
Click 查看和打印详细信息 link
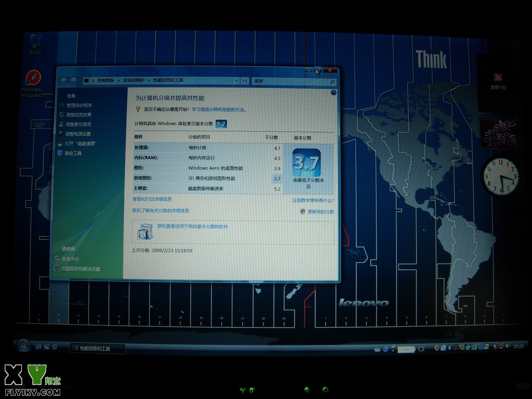[152, 199]
